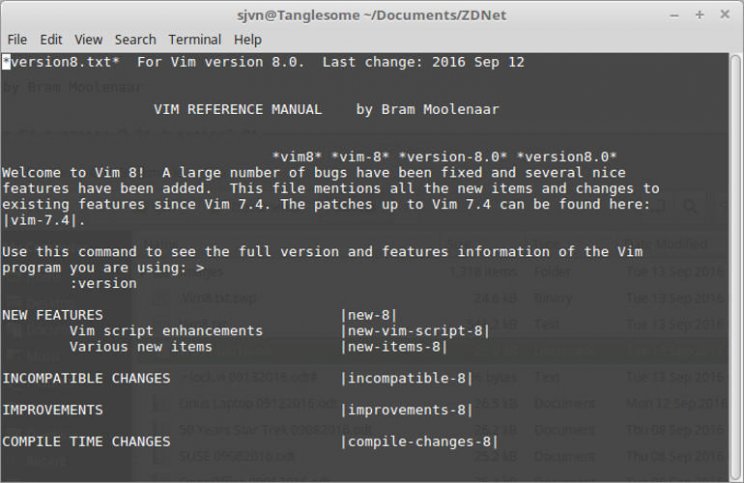Image resolution: width=744 pixels, height=483 pixels.
Task: Open the Search menu
Action: pos(135,39)
